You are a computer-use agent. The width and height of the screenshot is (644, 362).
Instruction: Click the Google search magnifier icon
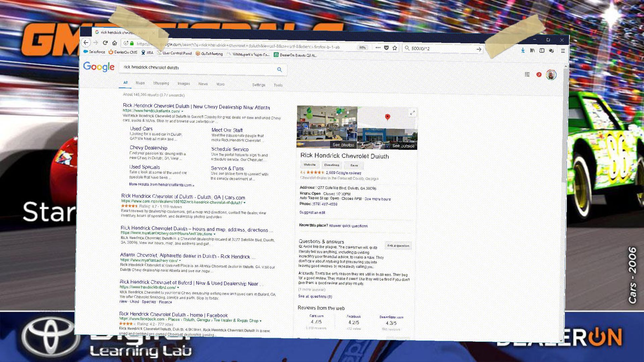[x=279, y=70]
